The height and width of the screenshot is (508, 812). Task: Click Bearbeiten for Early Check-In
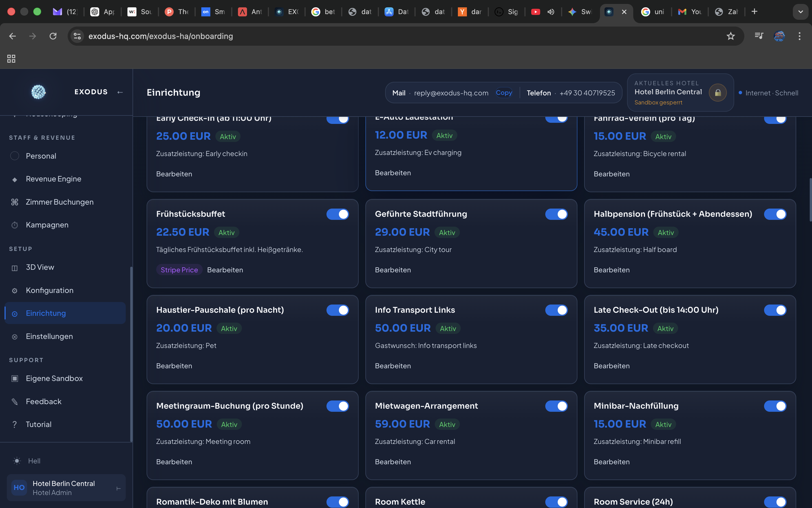pos(174,174)
